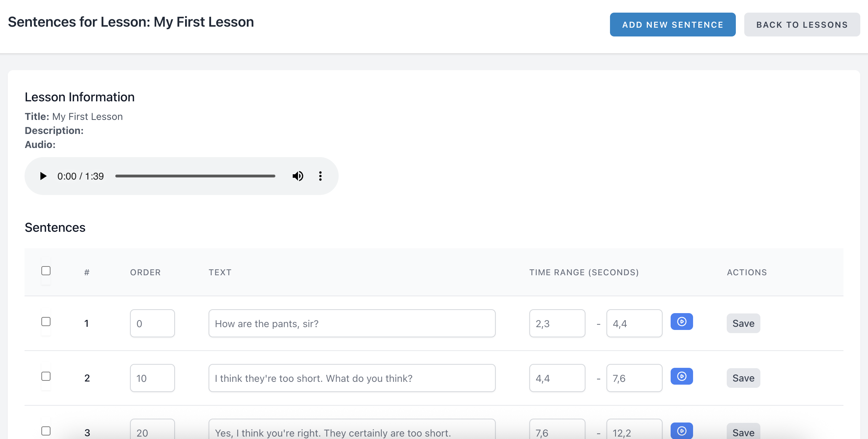Check the box for sentence 2
868x439 pixels.
point(46,377)
